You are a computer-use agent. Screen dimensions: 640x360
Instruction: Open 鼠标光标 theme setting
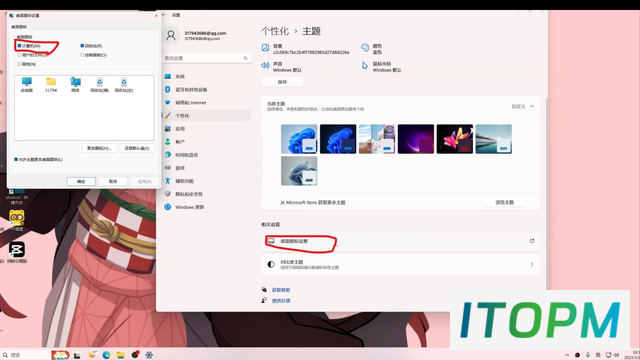point(381,67)
